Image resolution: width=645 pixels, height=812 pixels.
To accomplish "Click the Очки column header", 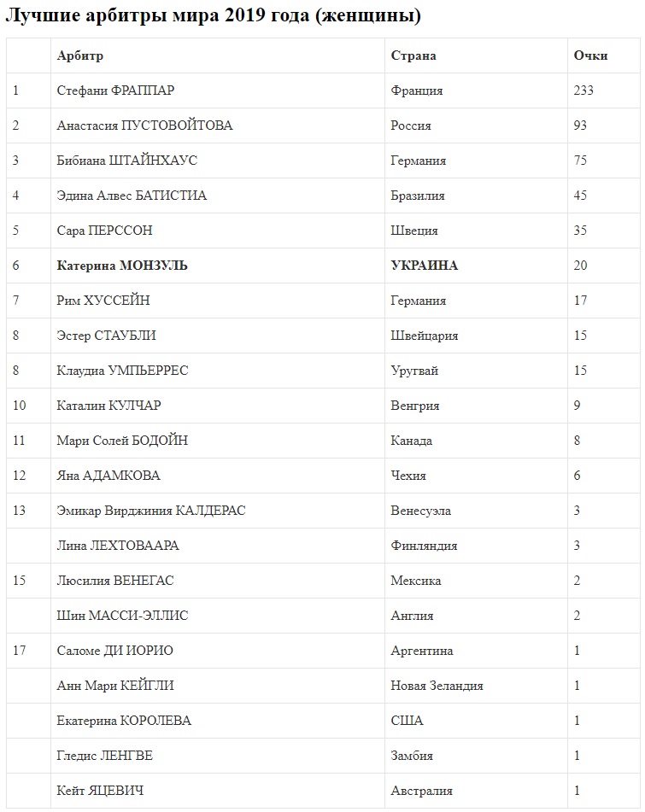I will [x=590, y=55].
